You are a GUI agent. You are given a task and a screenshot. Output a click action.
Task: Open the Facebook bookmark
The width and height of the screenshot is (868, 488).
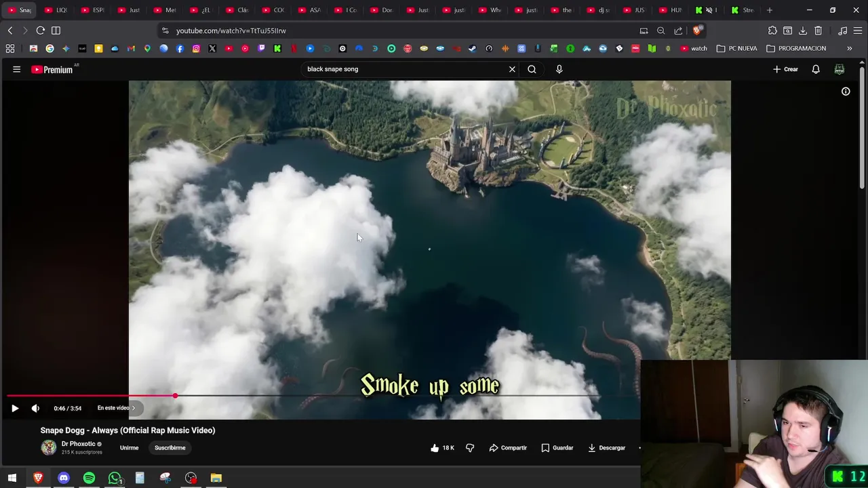(x=180, y=49)
